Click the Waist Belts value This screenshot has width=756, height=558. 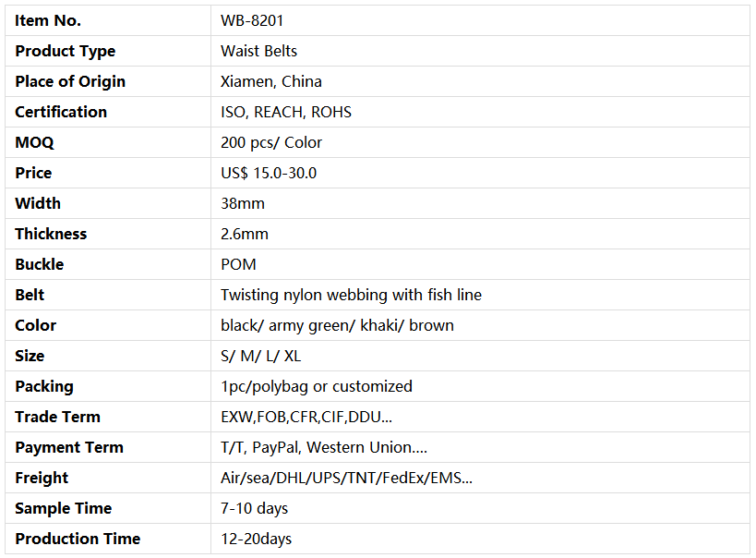click(x=258, y=51)
